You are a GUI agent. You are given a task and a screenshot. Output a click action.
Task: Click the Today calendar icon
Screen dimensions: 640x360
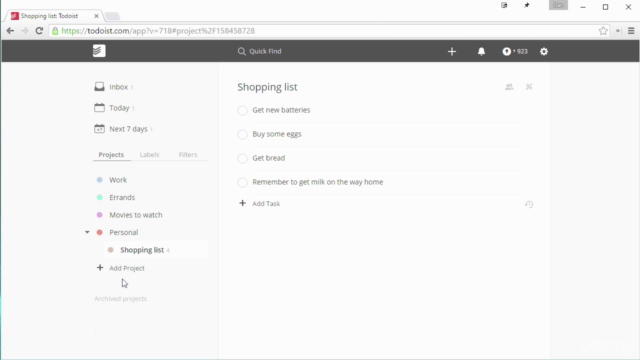(x=99, y=108)
